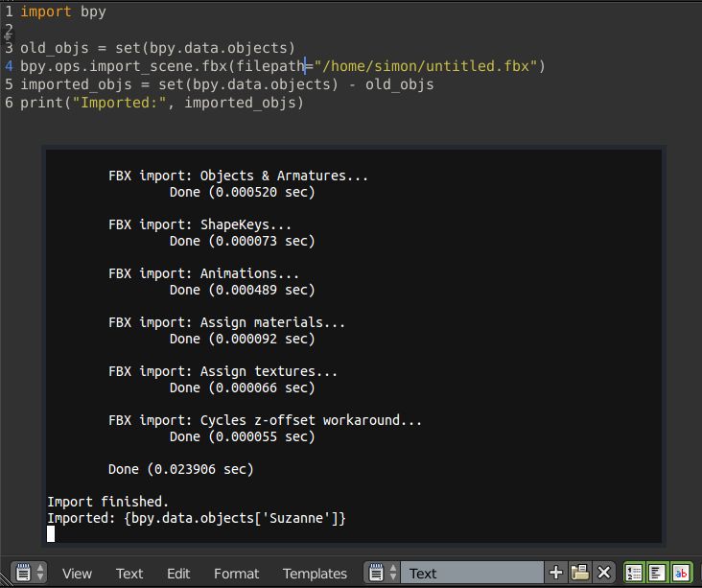Click the 'imported_objs' assignment on line 5
This screenshot has width=702, height=588.
pyautogui.click(x=227, y=84)
